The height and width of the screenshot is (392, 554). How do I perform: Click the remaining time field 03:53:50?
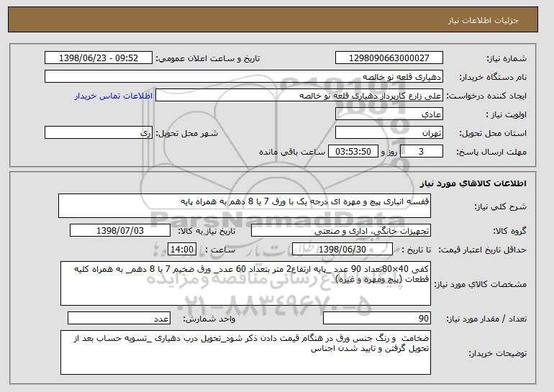pos(353,152)
